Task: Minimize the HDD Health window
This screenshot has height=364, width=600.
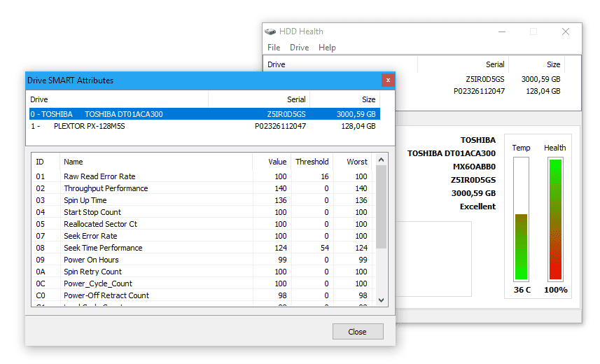Action: 502,31
